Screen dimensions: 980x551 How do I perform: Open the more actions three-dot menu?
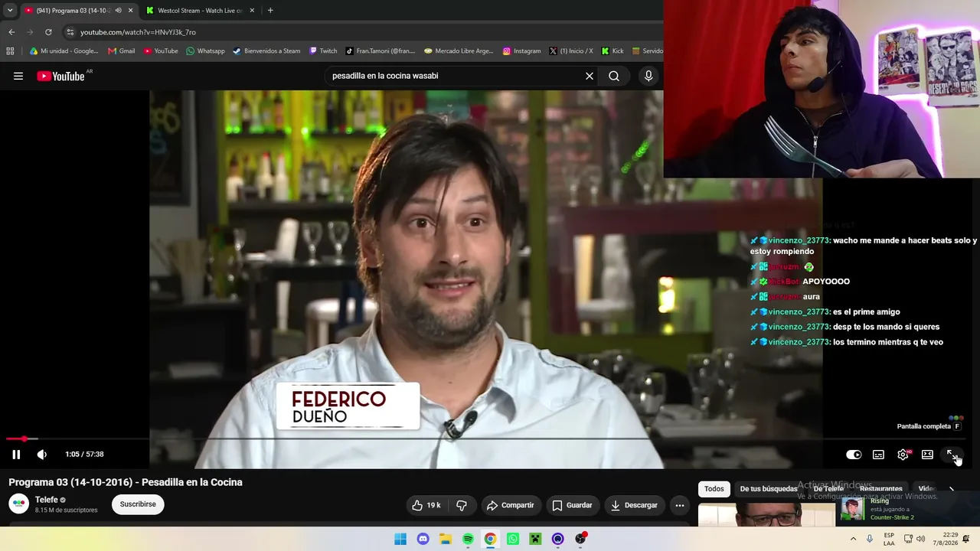[680, 505]
